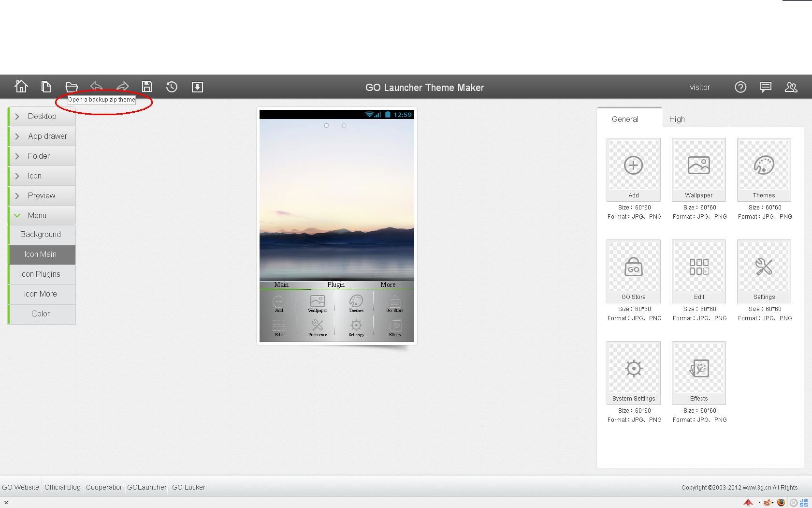812x508 pixels.
Task: Select More tab in phone preview
Action: click(388, 284)
